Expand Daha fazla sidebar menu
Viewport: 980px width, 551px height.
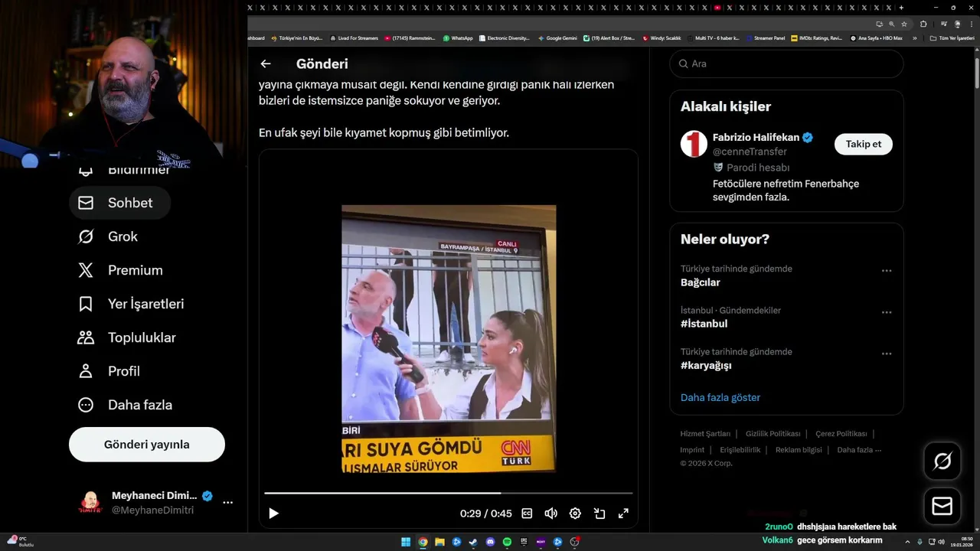click(x=125, y=405)
